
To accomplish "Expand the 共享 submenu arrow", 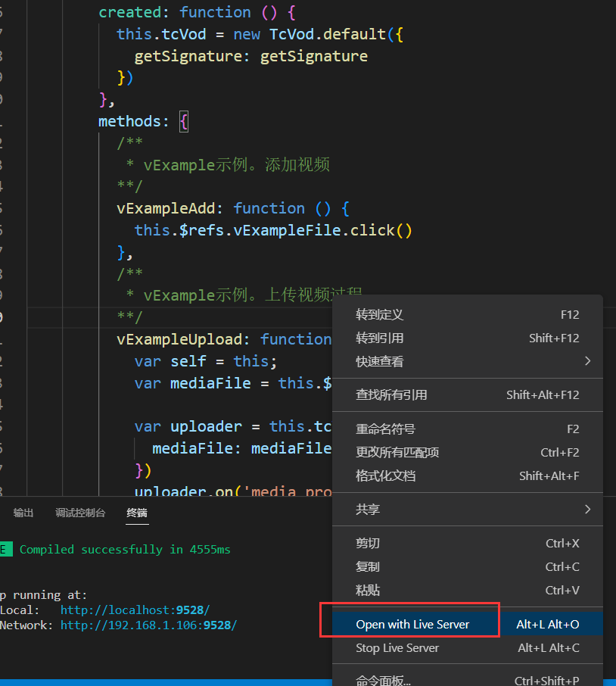I will (587, 509).
